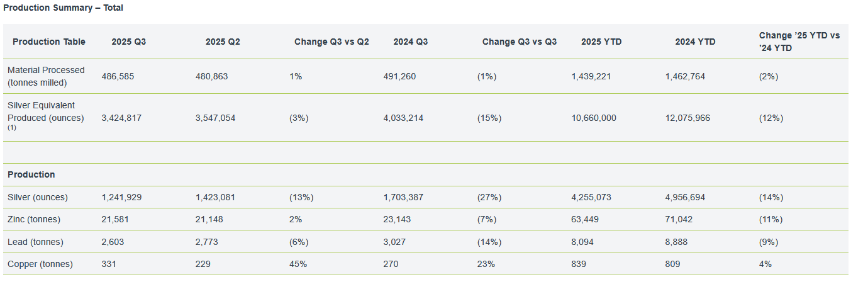Click the Copper (tonnes) row label

[x=40, y=264]
